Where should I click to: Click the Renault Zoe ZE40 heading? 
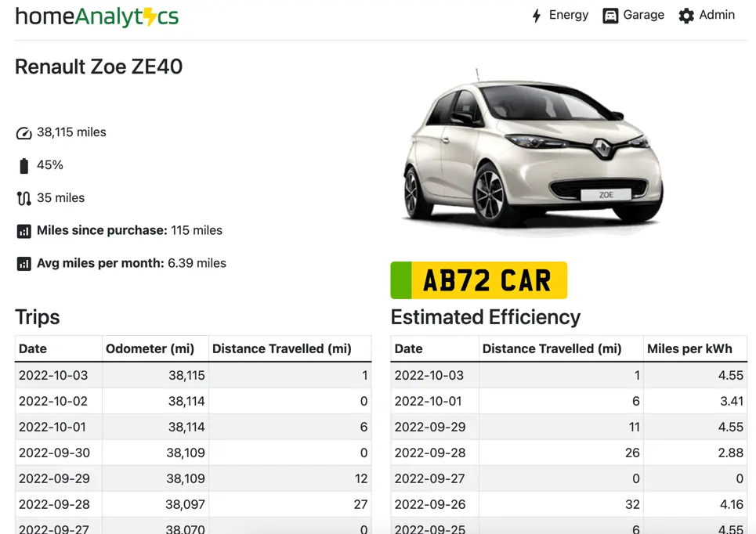click(x=99, y=67)
